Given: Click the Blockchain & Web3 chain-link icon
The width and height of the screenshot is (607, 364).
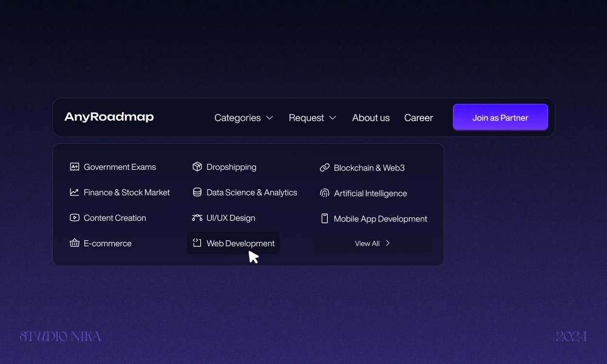Looking at the screenshot, I should click(x=324, y=167).
